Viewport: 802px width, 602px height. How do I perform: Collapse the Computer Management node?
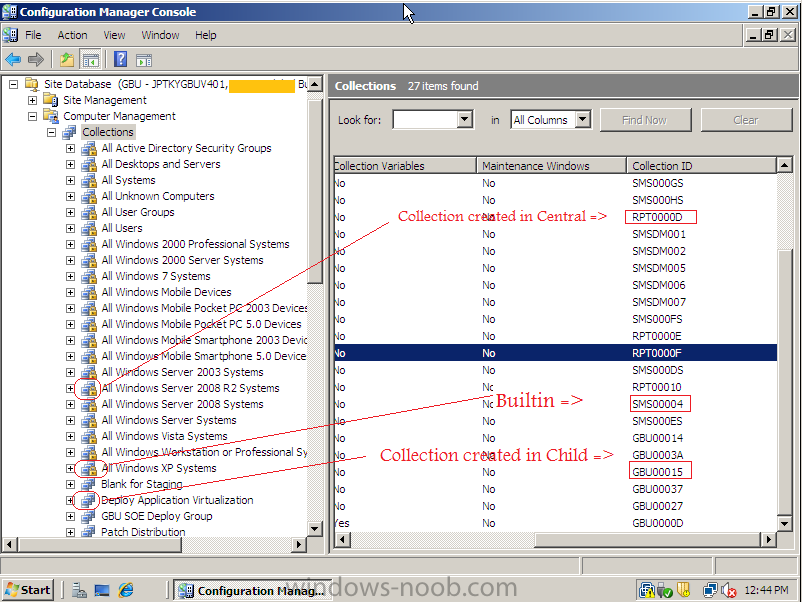click(32, 116)
